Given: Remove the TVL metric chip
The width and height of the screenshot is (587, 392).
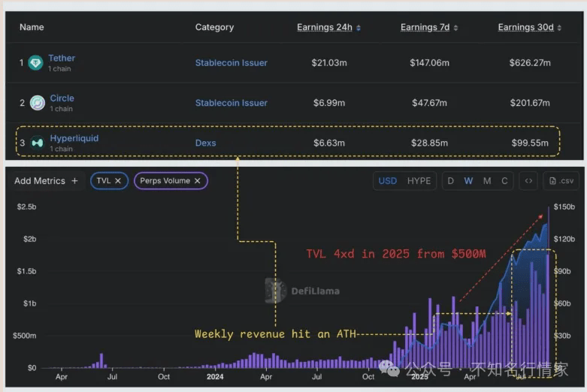Looking at the screenshot, I should 118,181.
